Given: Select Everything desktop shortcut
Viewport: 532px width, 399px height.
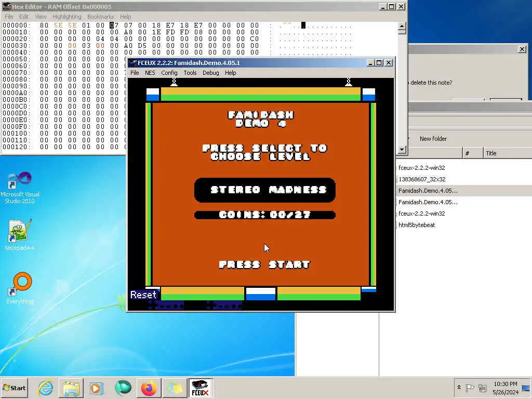Looking at the screenshot, I should point(20,288).
